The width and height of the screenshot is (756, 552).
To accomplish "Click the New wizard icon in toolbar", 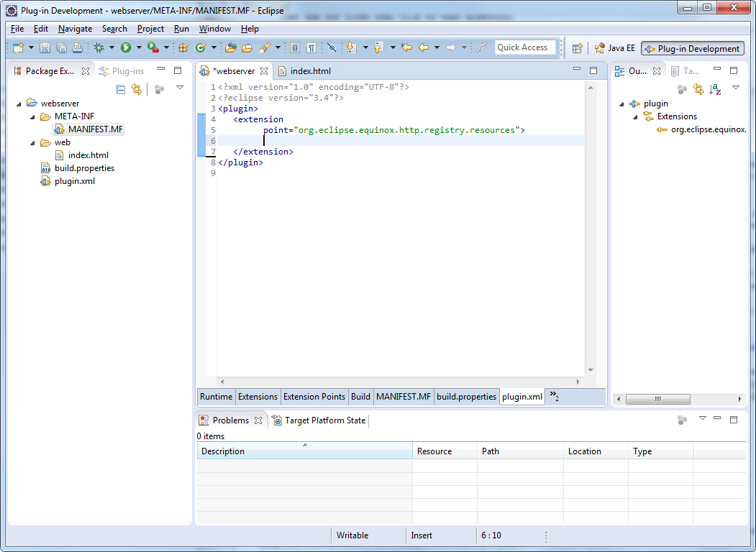I will [x=18, y=47].
